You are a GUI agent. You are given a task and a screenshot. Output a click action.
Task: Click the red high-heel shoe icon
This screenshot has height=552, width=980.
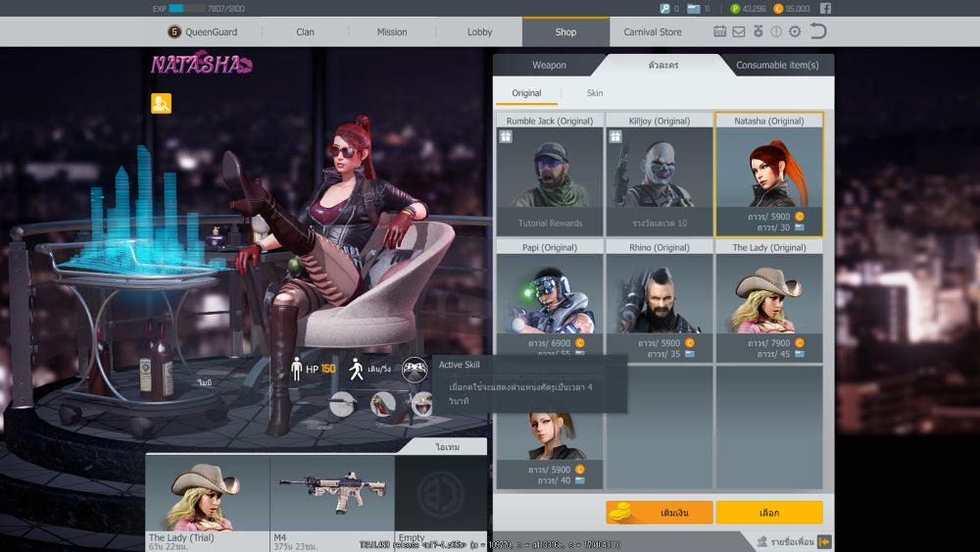tap(384, 403)
